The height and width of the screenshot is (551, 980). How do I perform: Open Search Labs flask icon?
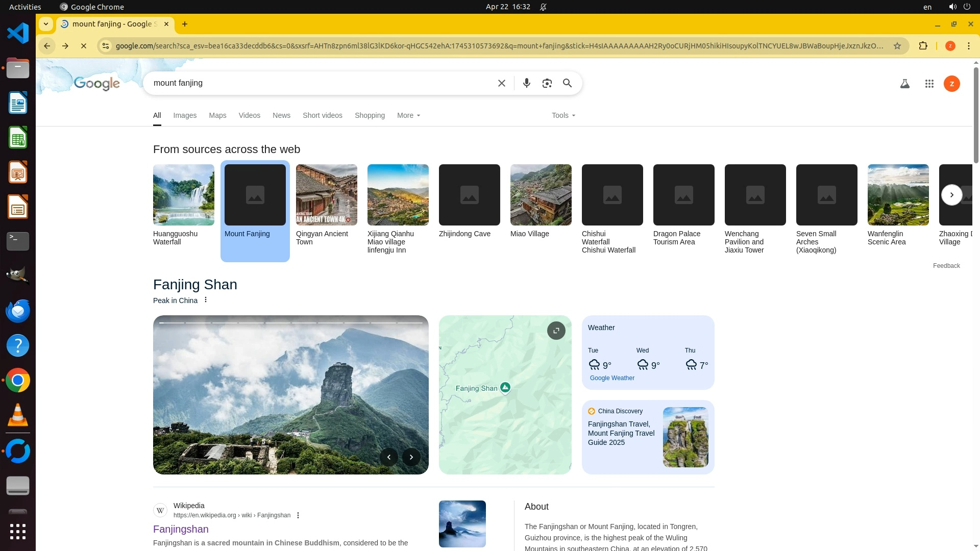904,84
